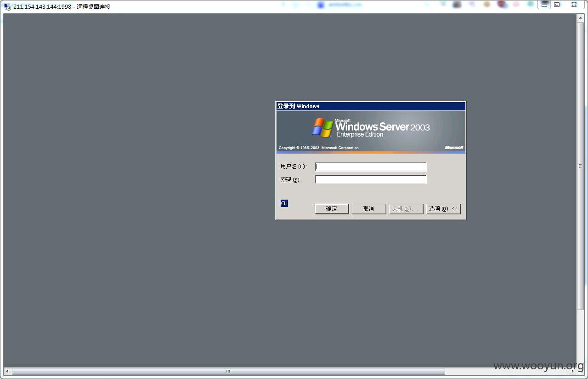The width and height of the screenshot is (588, 379).
Task: Confirm login with the 确定 button
Action: coord(332,209)
